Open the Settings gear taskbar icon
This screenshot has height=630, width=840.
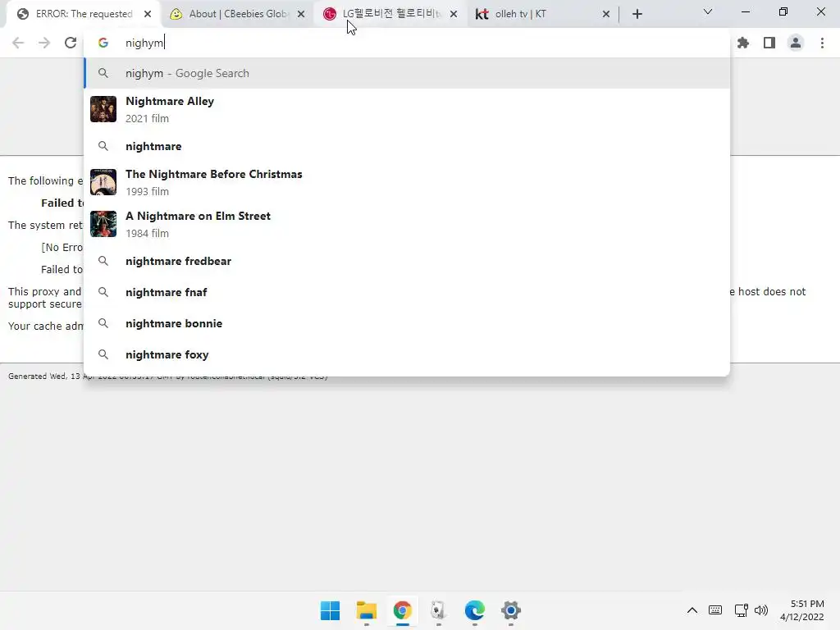click(510, 610)
